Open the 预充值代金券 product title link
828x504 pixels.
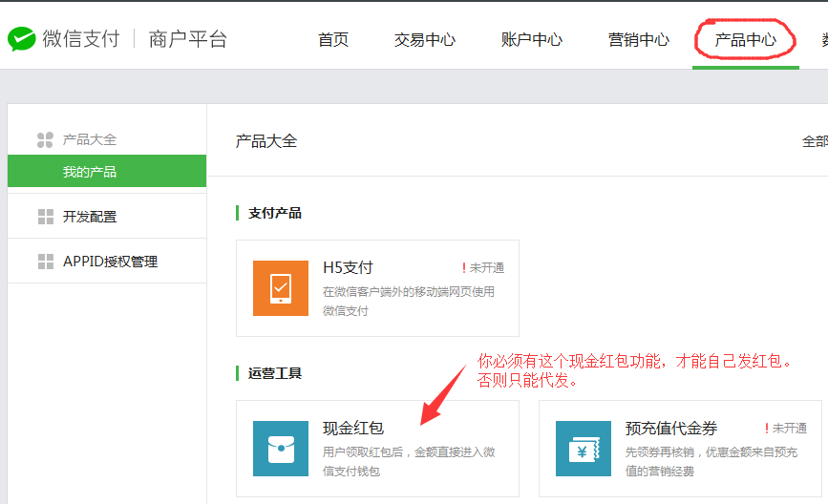(x=670, y=429)
